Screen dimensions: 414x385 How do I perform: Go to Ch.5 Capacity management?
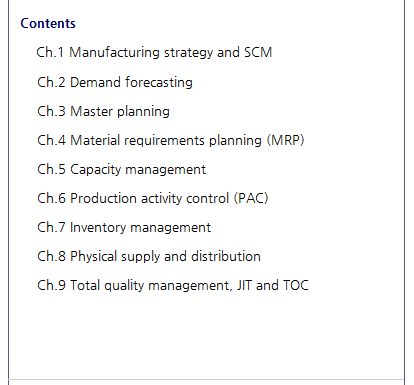coord(121,170)
